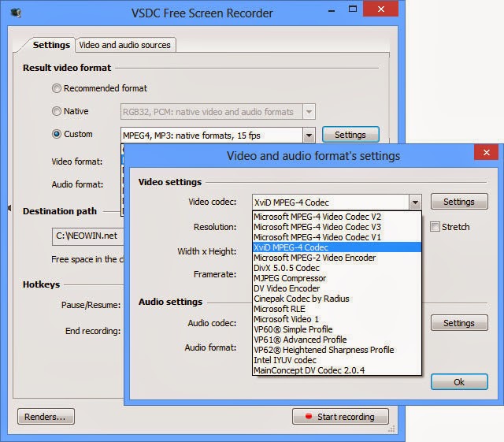Open video codec Settings button
Screen dimensions: 504x442
point(459,202)
